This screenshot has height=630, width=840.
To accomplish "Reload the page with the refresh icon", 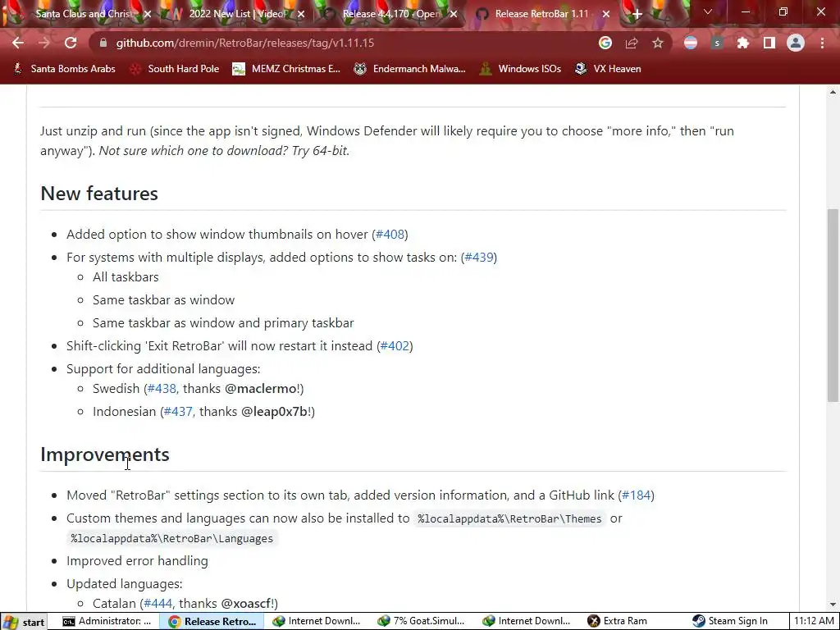I will coord(71,43).
